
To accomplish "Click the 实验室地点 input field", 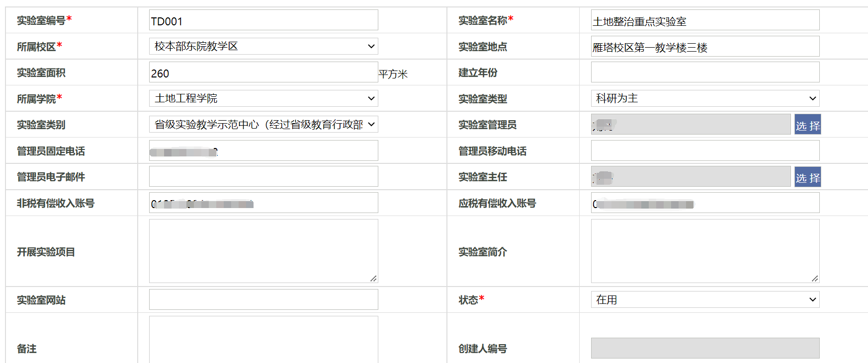I will (x=705, y=47).
